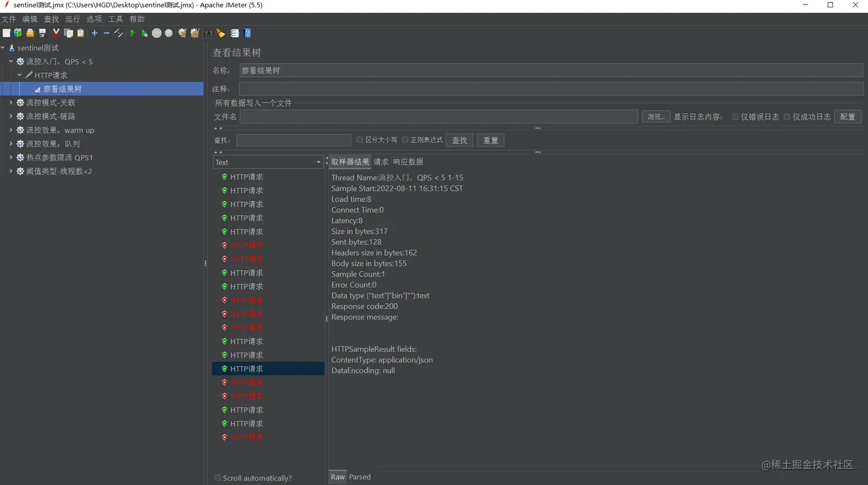Reset search with yellow broom icon
The image size is (868, 485).
[221, 33]
